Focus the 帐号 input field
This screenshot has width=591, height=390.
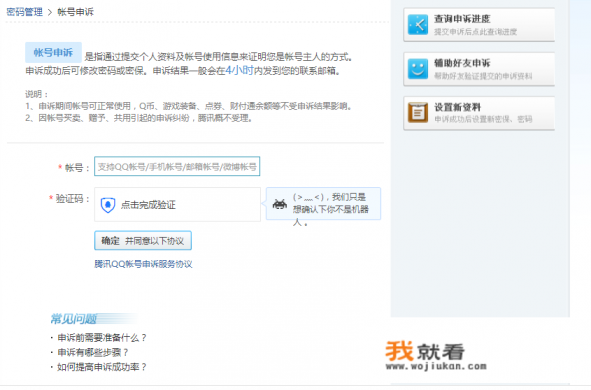point(177,166)
